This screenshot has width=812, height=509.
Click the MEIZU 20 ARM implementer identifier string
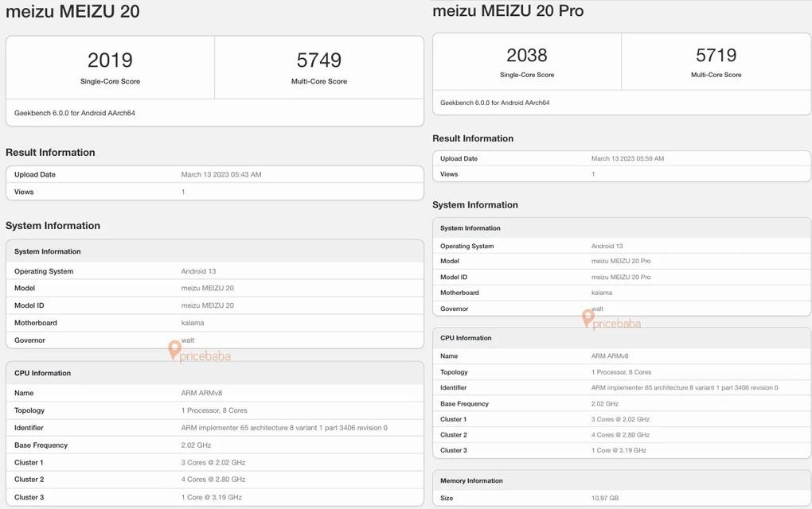(284, 428)
